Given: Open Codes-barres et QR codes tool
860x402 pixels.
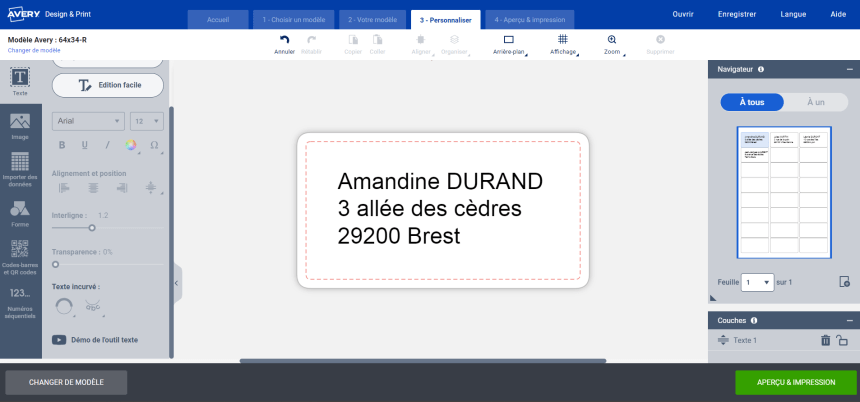Looking at the screenshot, I should coord(20,257).
